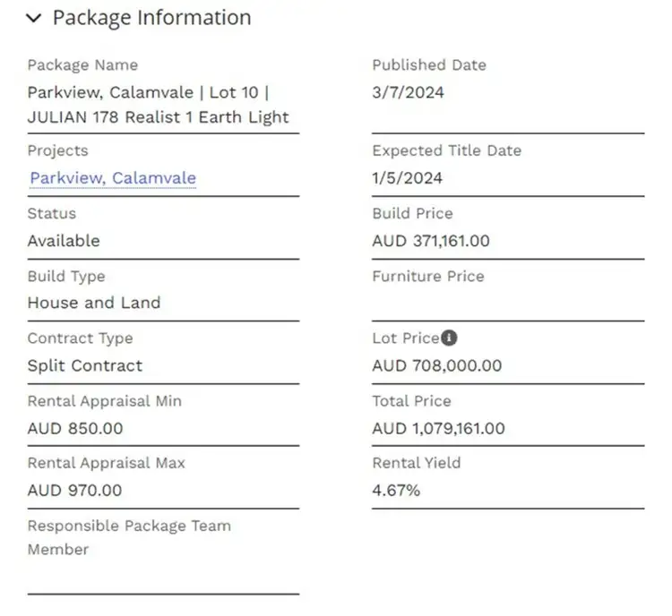Image resolution: width=672 pixels, height=616 pixels.
Task: Click the Status value Available
Action: 64,241
